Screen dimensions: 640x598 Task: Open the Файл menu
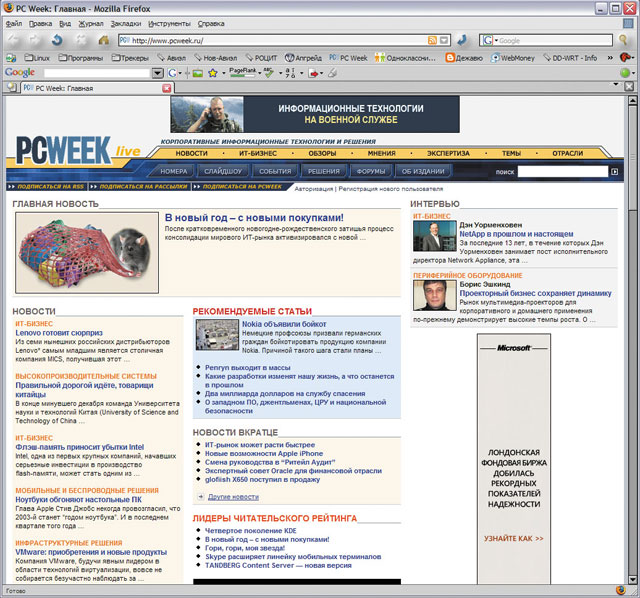14,24
